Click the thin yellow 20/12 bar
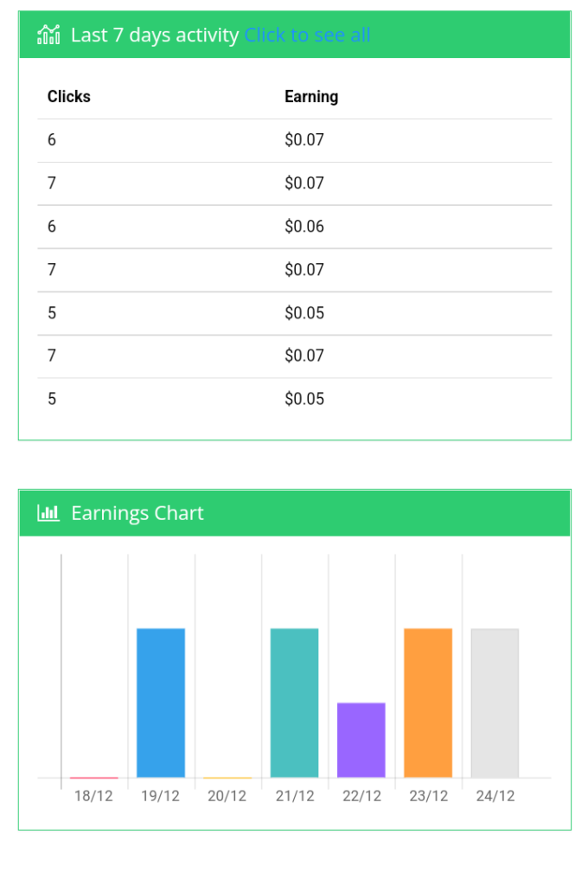Screen dimensions: 588x886 227,778
